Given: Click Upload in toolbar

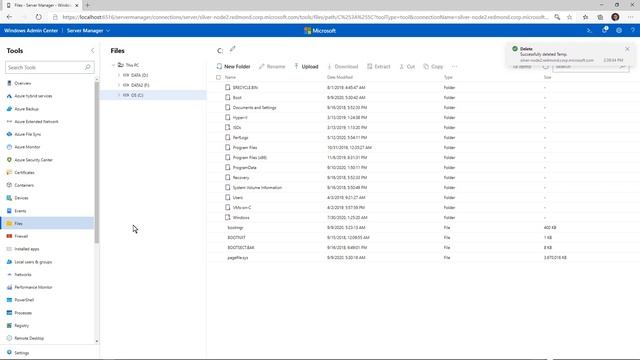Looking at the screenshot, I should [x=306, y=67].
